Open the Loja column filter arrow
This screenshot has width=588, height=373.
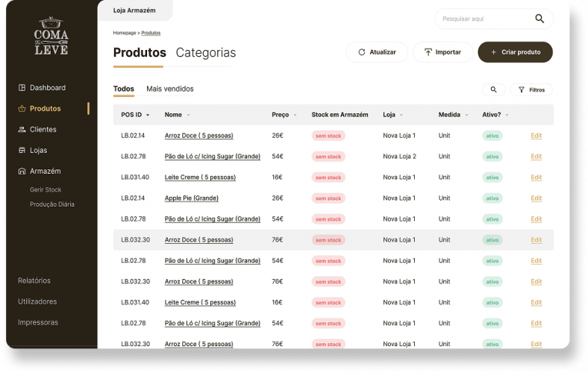click(401, 115)
